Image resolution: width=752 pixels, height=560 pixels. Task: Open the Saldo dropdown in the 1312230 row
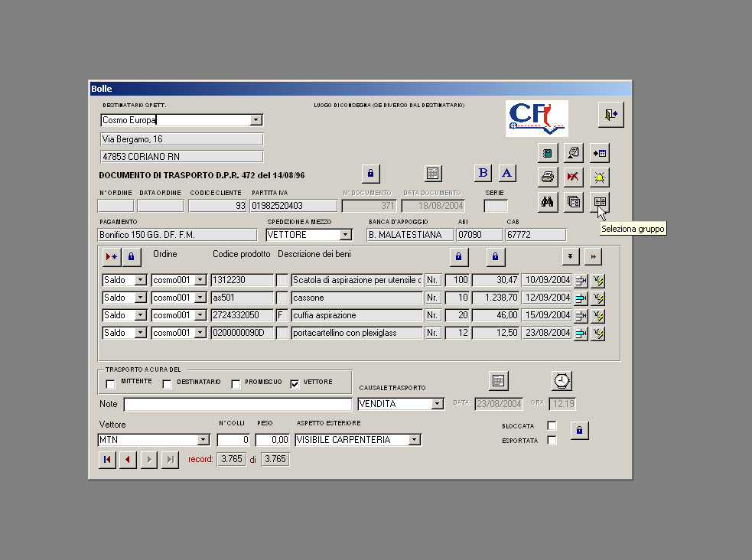coord(140,280)
